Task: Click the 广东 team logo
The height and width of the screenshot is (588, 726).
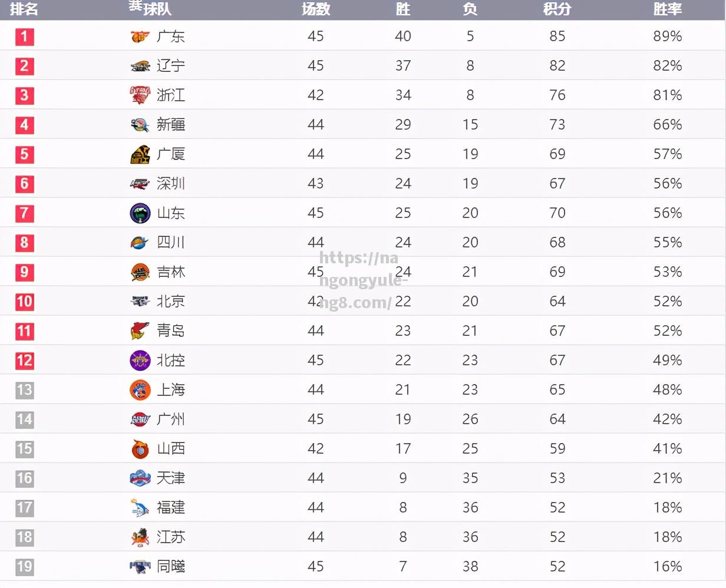Action: 140,37
